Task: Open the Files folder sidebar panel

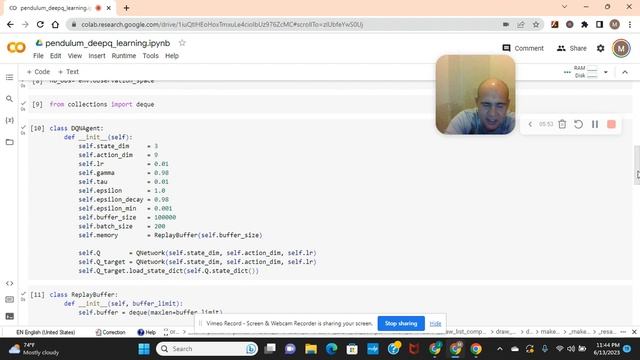Action: pyautogui.click(x=9, y=142)
